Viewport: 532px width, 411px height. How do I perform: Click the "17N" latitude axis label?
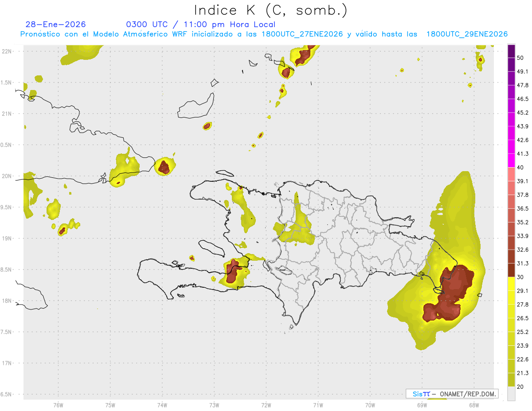pos(7,363)
